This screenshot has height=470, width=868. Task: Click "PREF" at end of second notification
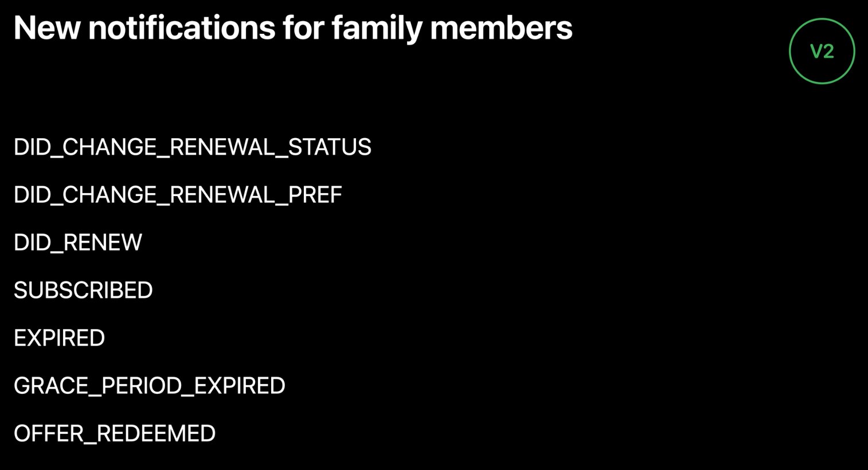315,195
